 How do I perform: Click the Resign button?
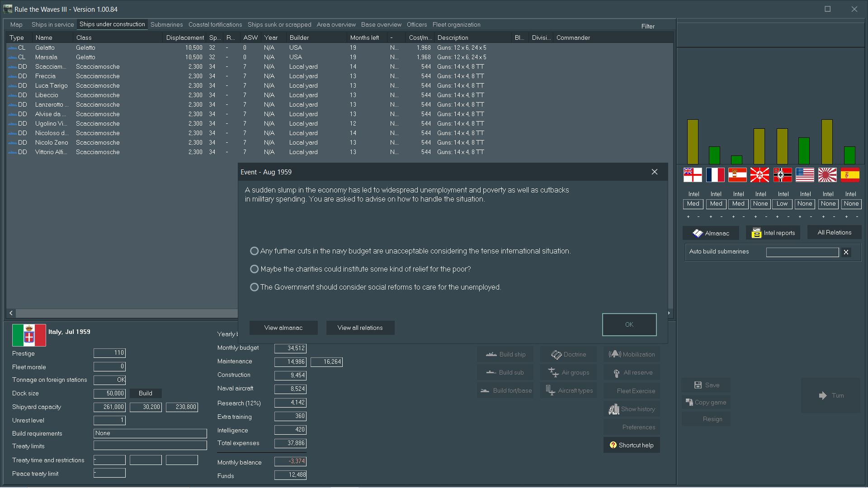(706, 419)
